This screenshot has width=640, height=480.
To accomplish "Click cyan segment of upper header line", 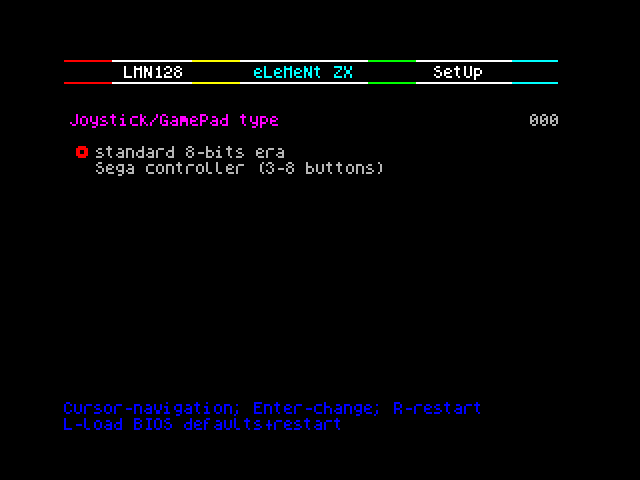I will pos(535,61).
